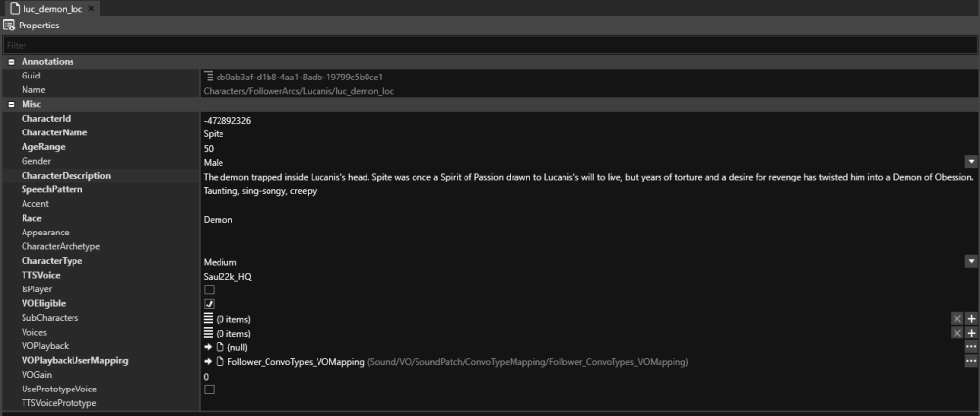Click the plus button for SubCharacters
This screenshot has height=416, width=980.
point(971,319)
